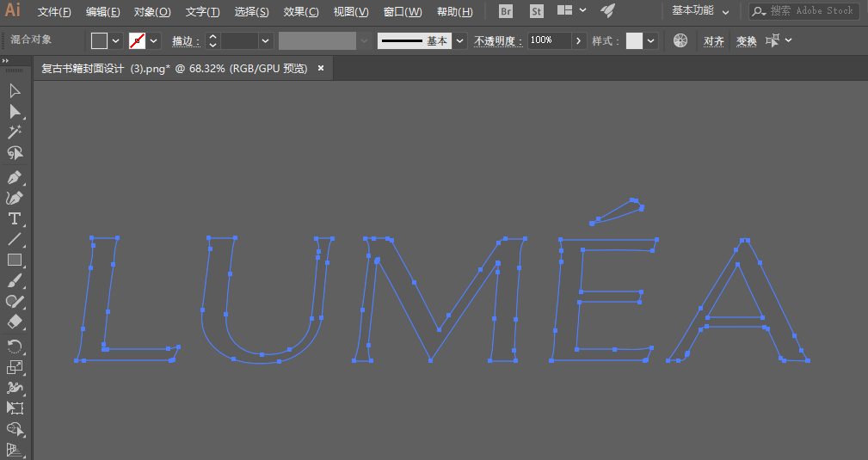
Task: Open the 变换 transform panel
Action: (746, 41)
